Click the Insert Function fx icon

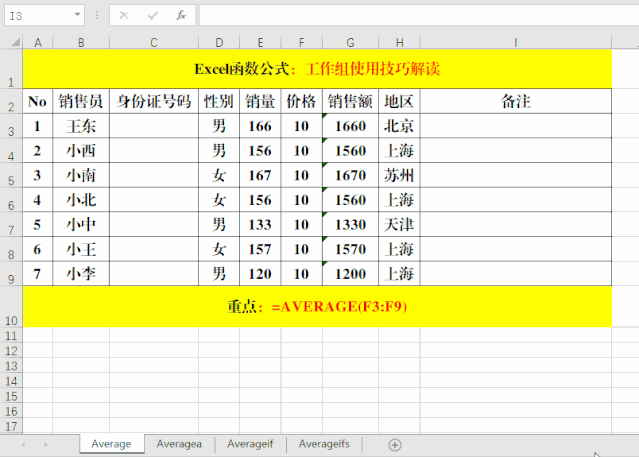[180, 16]
